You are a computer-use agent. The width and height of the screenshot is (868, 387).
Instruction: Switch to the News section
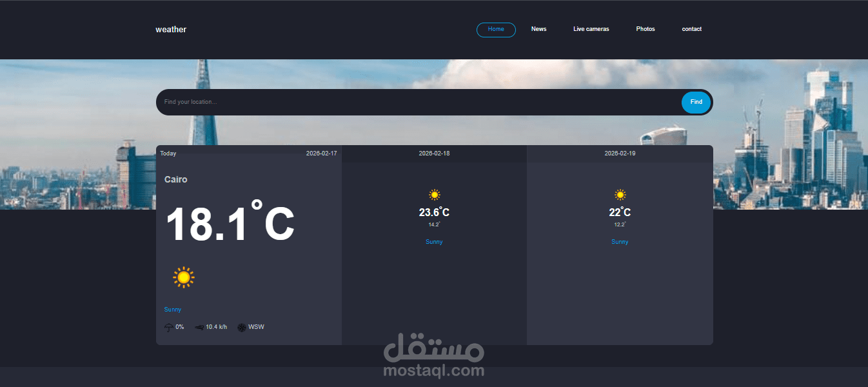(538, 29)
